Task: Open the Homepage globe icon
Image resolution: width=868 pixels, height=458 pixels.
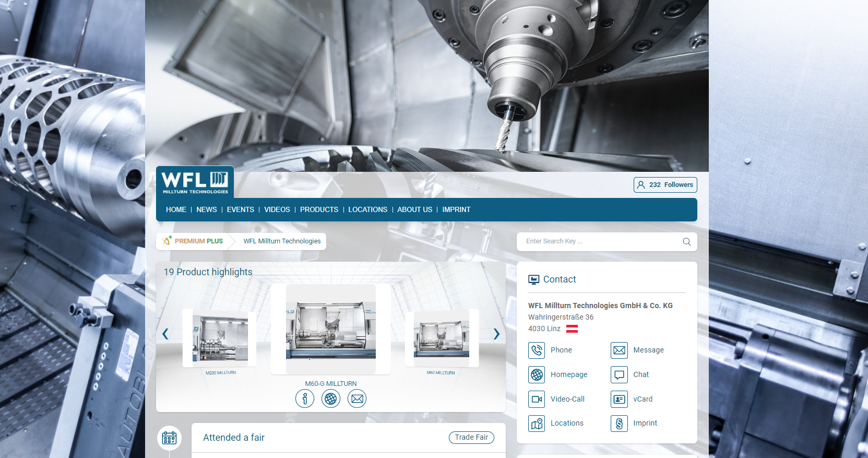Action: point(537,374)
